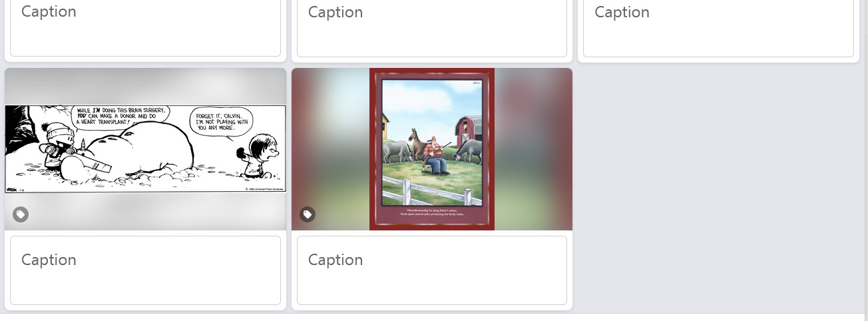Image resolution: width=868 pixels, height=321 pixels.
Task: Tag the farm cartoon photo
Action: [308, 214]
